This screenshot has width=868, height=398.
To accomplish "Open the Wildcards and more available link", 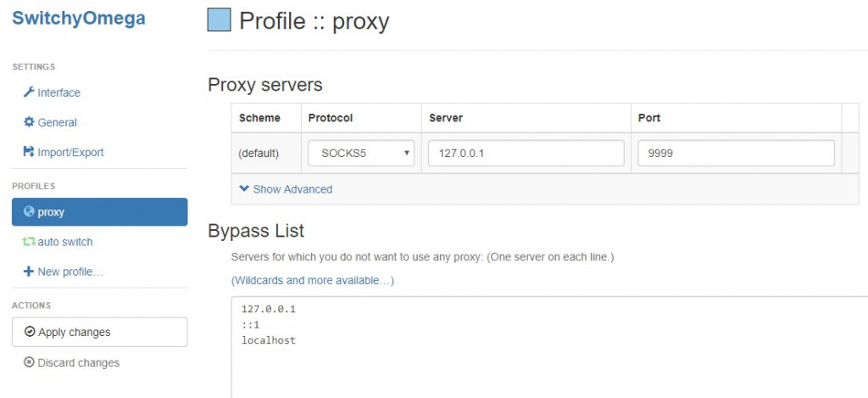I will coord(312,280).
